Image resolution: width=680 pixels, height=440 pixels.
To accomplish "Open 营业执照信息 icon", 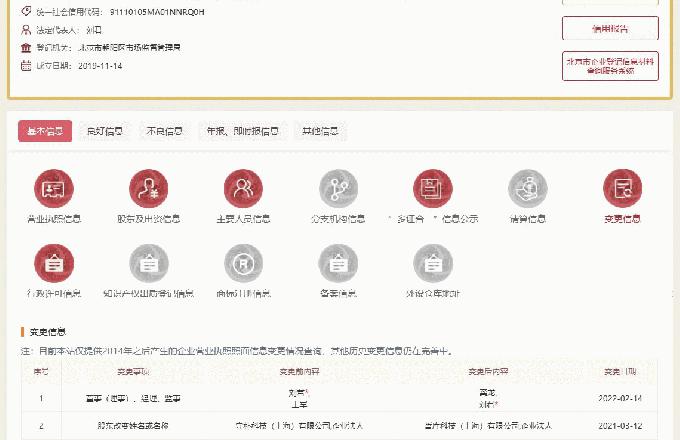I will pos(54,189).
